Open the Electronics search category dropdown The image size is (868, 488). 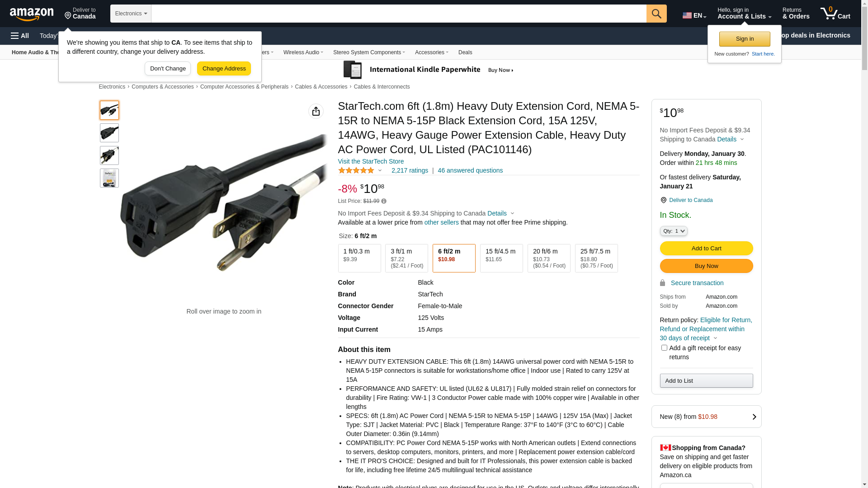tap(131, 14)
